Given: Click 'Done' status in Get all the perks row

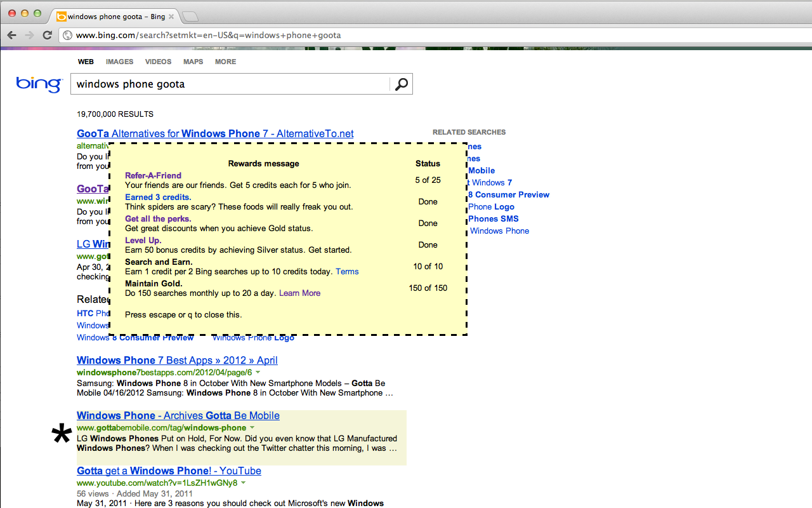Looking at the screenshot, I should click(428, 223).
